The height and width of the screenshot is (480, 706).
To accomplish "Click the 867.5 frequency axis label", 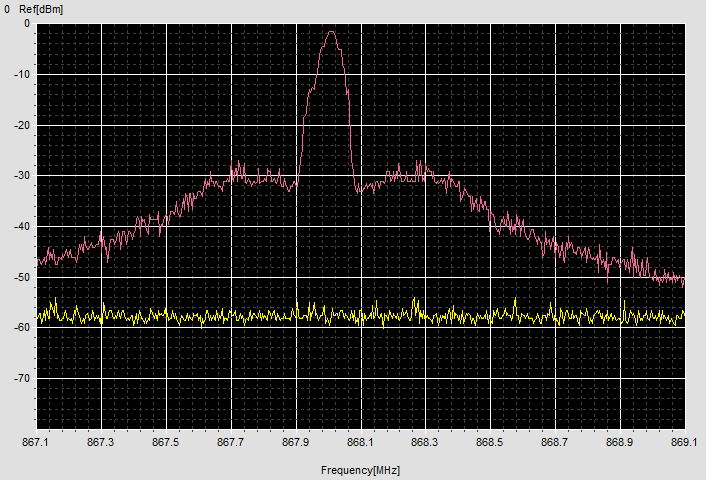I will click(166, 443).
